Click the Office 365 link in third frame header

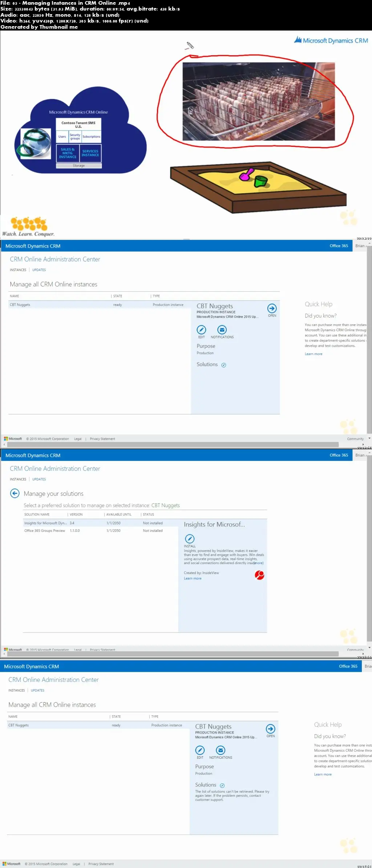(x=339, y=455)
